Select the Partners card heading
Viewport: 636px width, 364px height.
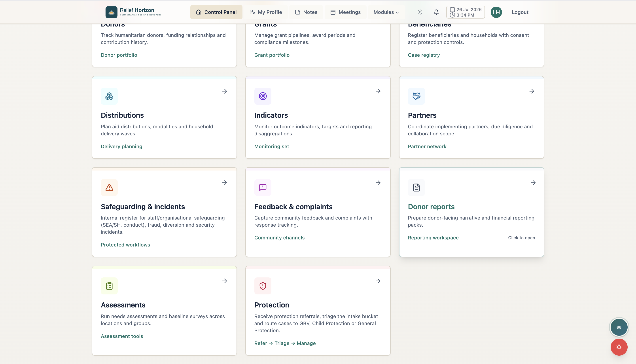(x=422, y=115)
